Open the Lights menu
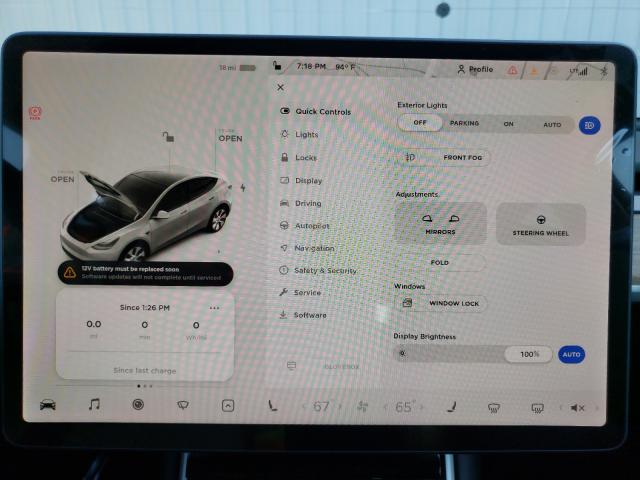 [x=299, y=134]
